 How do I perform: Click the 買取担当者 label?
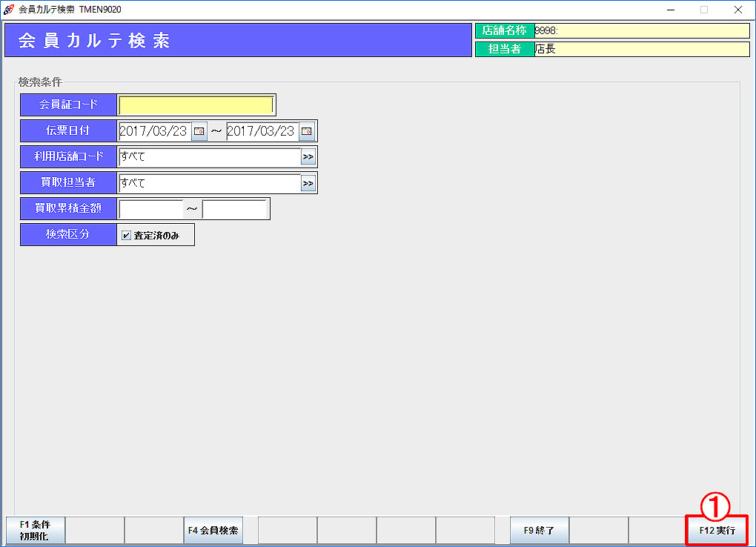(x=68, y=183)
